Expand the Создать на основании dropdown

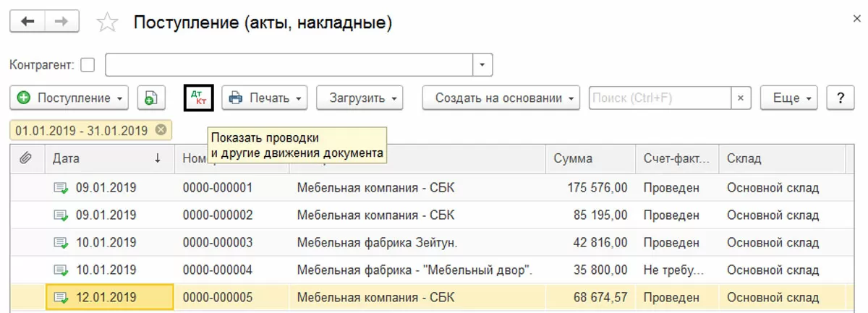[501, 98]
